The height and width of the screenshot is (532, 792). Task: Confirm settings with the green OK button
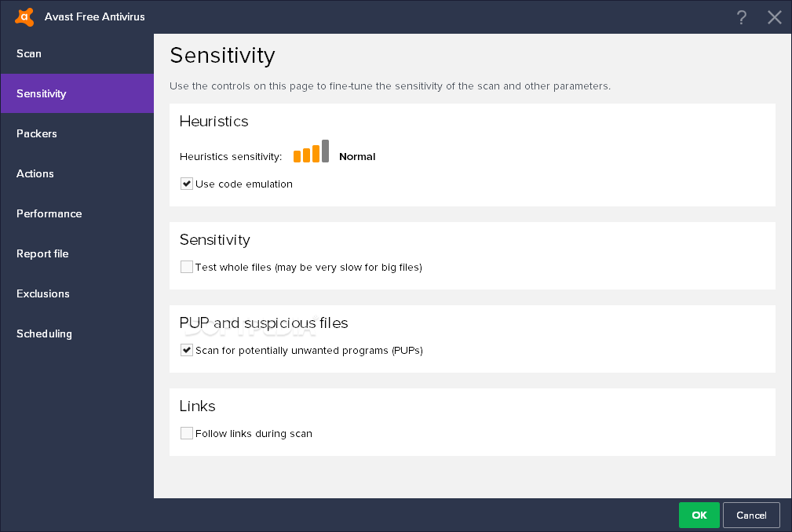coord(699,515)
